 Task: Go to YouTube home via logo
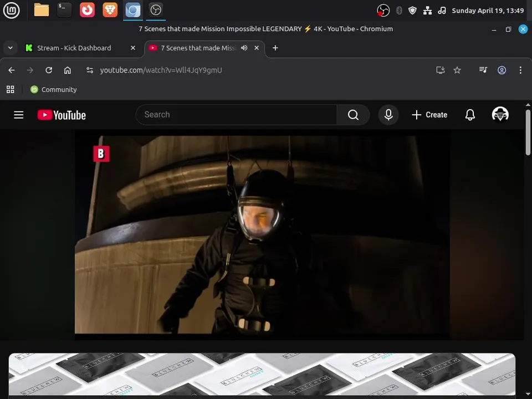pyautogui.click(x=62, y=115)
